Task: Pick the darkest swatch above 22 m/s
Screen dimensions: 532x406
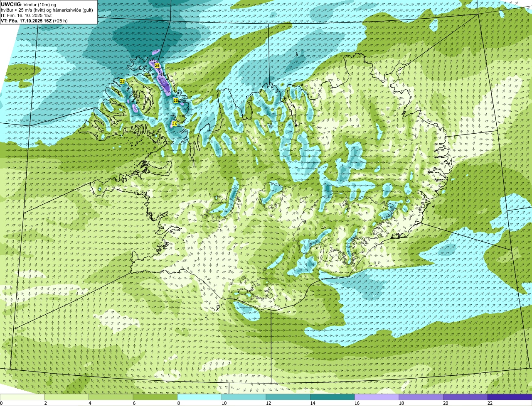Action: point(510,397)
